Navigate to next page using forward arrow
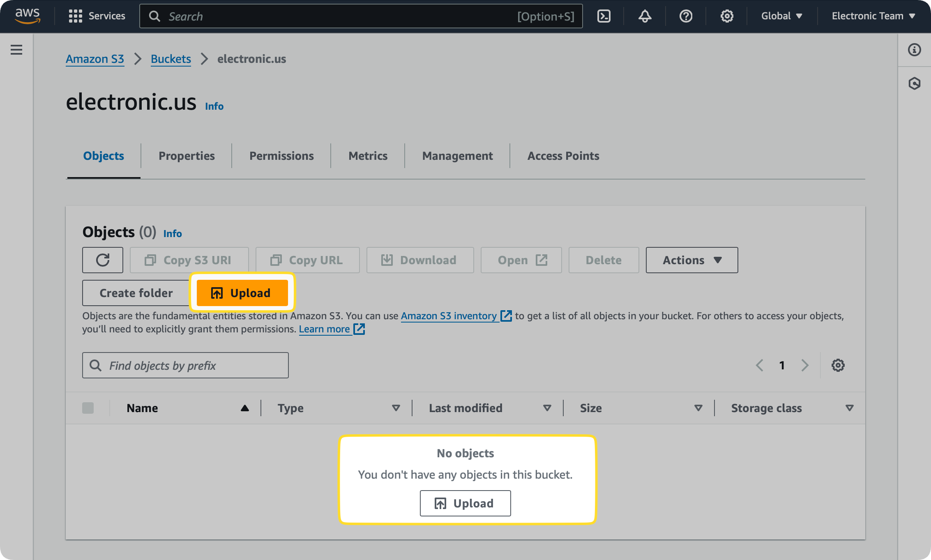 [804, 364]
